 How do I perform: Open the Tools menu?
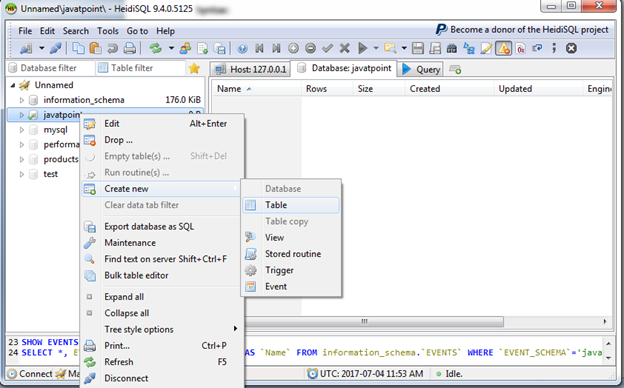coord(108,31)
